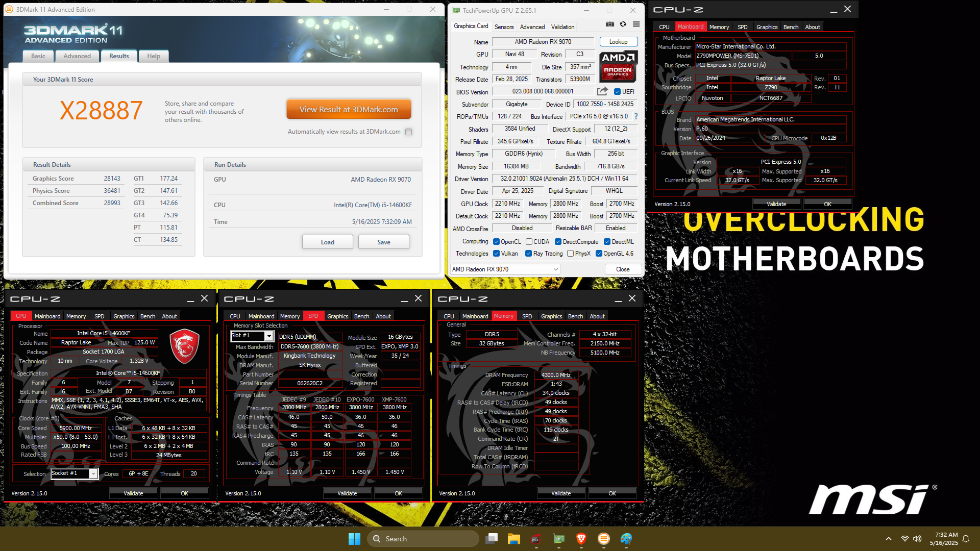Click OK in the CPU-Z SPD window
Viewport: 980px width, 551px height.
[x=398, y=493]
